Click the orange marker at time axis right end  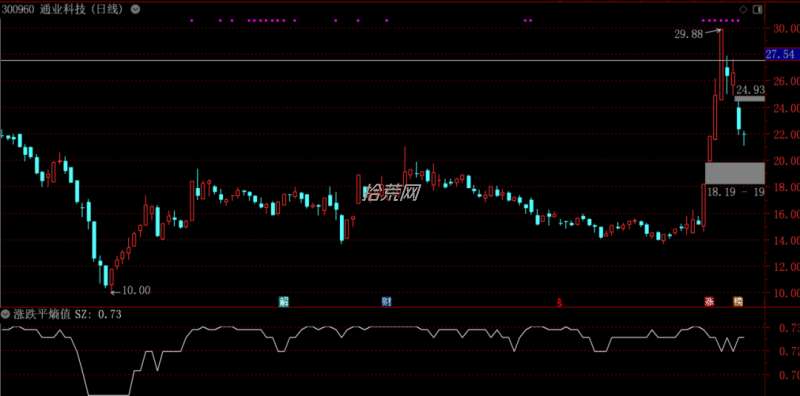pyautogui.click(x=738, y=301)
